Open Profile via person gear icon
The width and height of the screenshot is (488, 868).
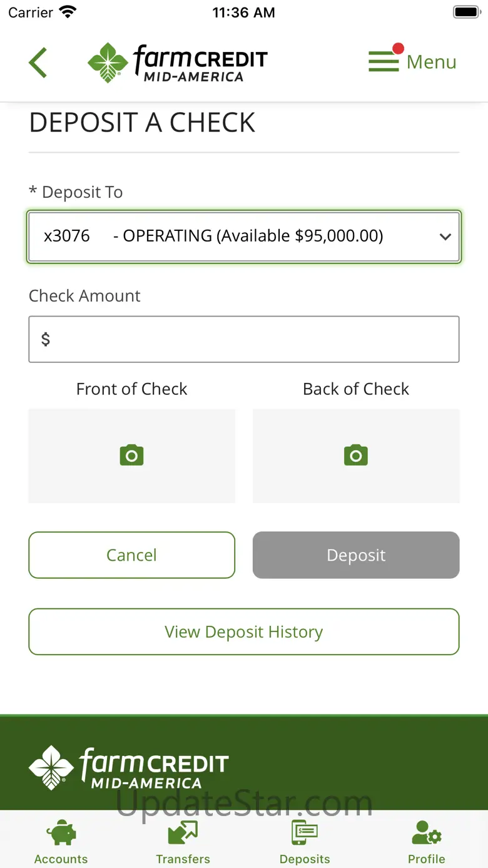point(427,834)
